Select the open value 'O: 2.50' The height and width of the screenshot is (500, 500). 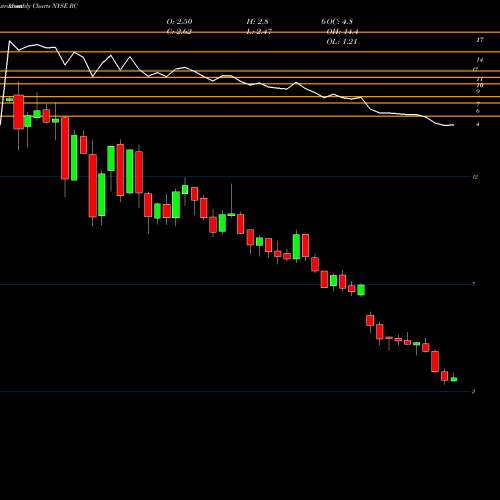179,21
